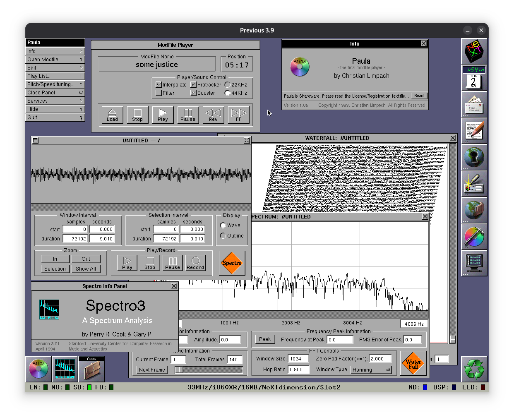Click the Read license button in Info panel
The width and height of the screenshot is (514, 420).
click(x=419, y=96)
